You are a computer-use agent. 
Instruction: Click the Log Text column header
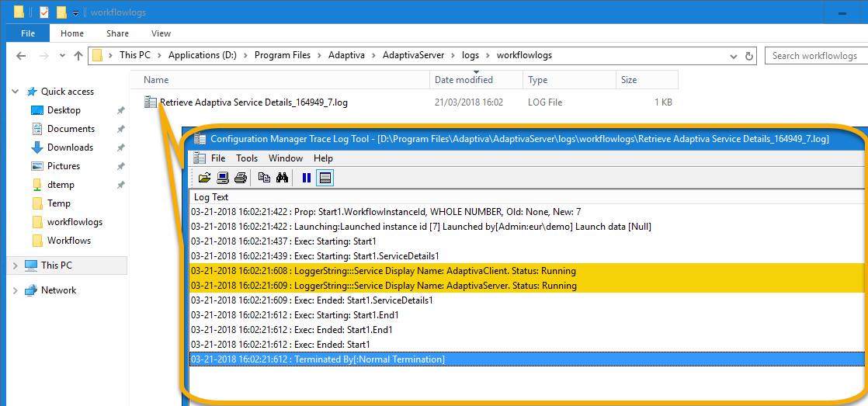pos(211,197)
